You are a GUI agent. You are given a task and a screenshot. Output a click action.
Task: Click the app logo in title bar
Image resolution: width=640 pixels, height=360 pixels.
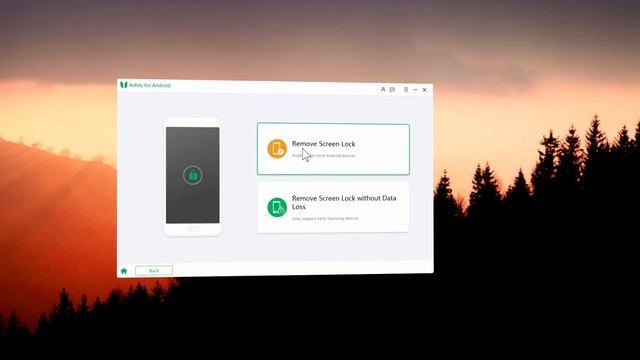tap(124, 85)
